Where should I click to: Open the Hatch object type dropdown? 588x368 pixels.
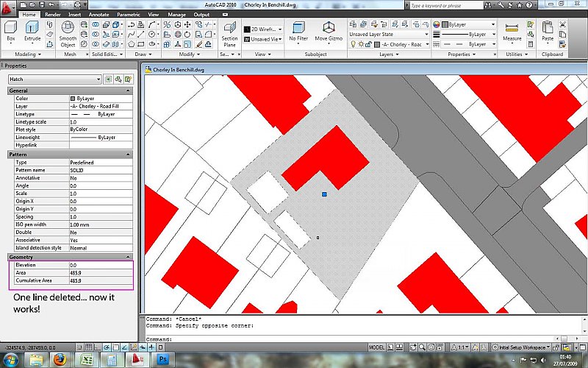pos(54,79)
